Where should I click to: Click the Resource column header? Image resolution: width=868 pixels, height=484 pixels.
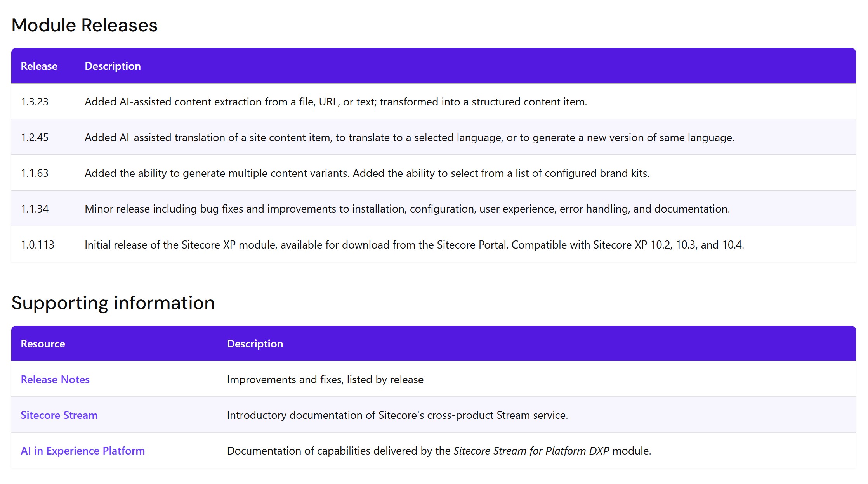pyautogui.click(x=43, y=344)
